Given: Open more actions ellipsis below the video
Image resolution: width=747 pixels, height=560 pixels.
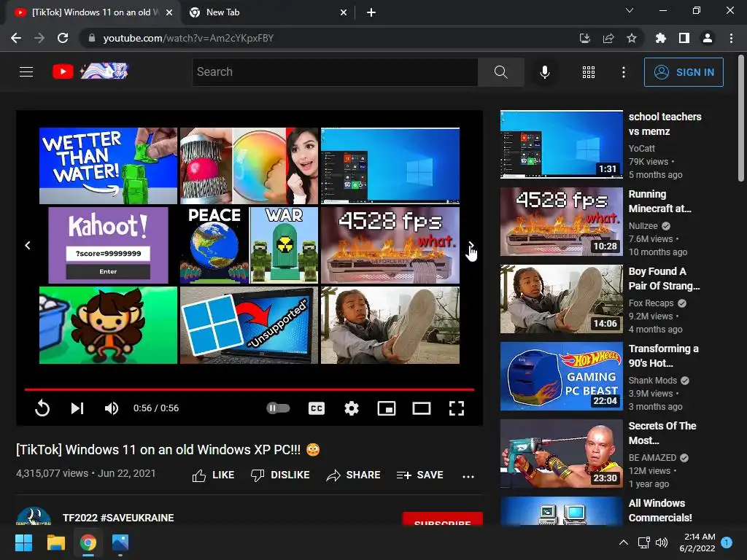Looking at the screenshot, I should click(x=468, y=475).
